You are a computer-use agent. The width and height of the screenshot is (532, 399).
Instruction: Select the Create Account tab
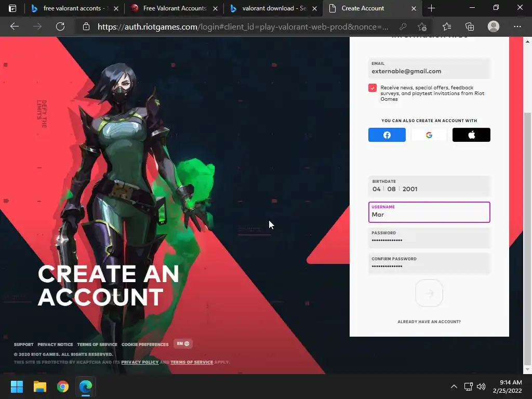click(372, 8)
